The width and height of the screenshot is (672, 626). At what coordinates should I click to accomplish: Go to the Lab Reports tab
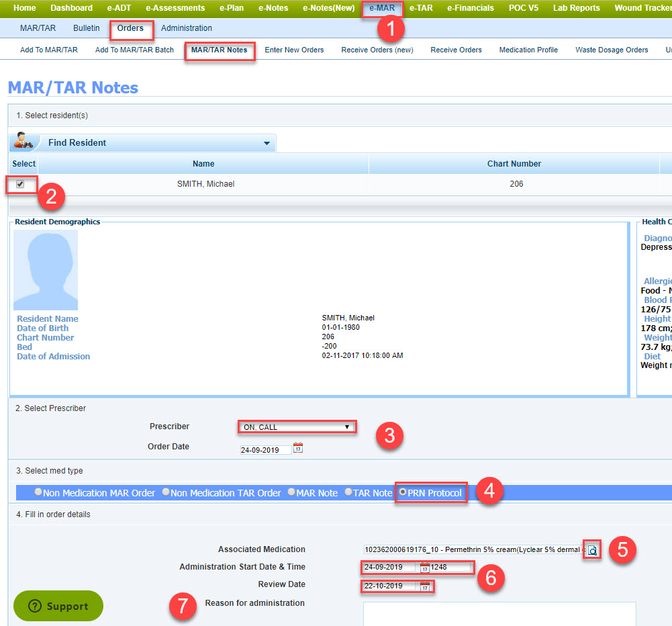576,8
